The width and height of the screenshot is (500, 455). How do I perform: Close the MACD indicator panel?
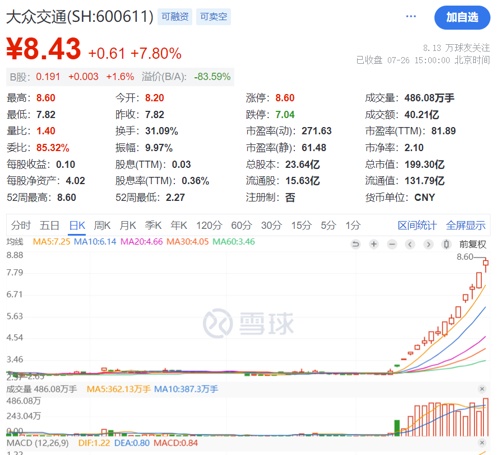point(482,443)
